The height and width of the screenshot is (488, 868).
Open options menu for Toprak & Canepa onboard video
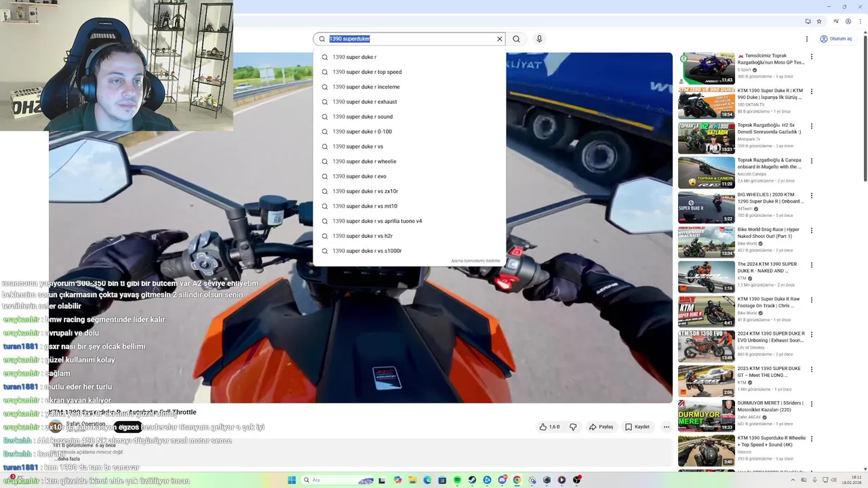(x=811, y=161)
